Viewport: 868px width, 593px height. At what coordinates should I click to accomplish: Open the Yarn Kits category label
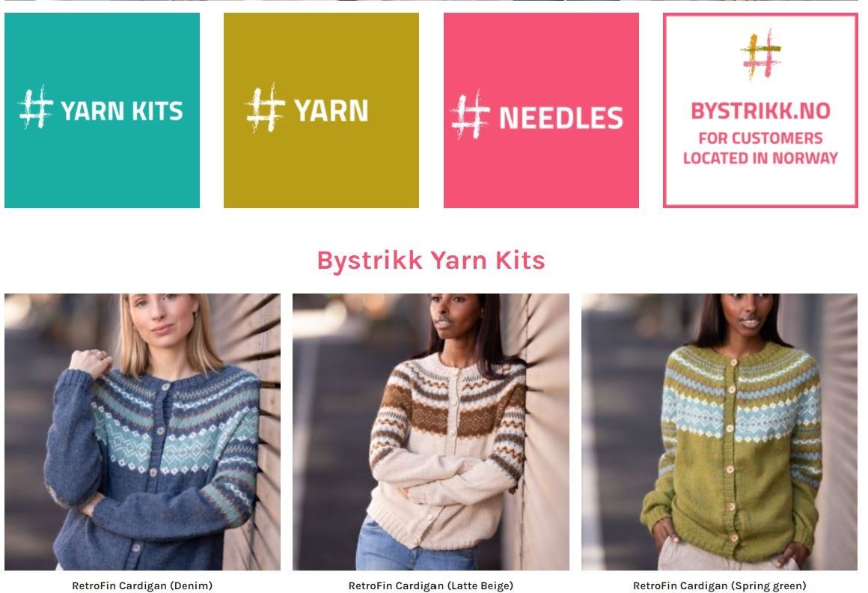122,112
